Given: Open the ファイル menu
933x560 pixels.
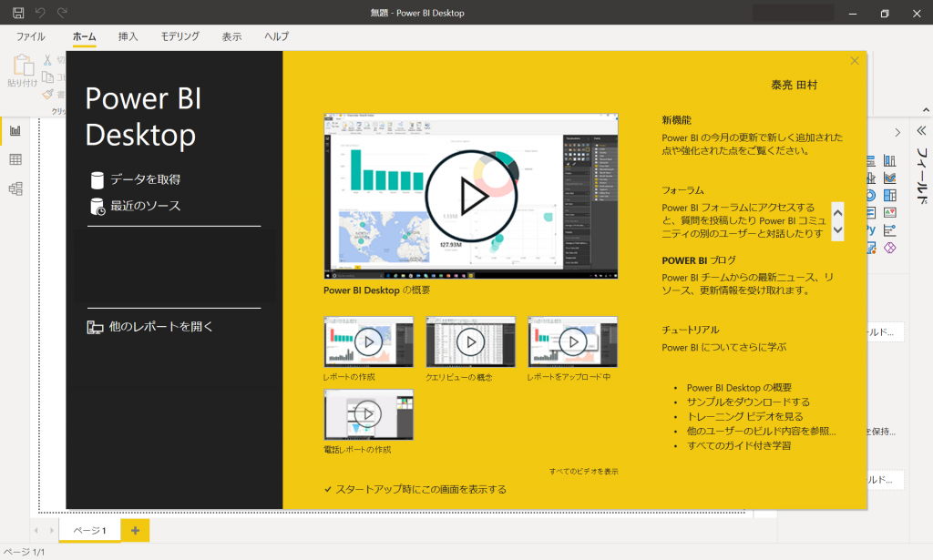Looking at the screenshot, I should point(30,36).
